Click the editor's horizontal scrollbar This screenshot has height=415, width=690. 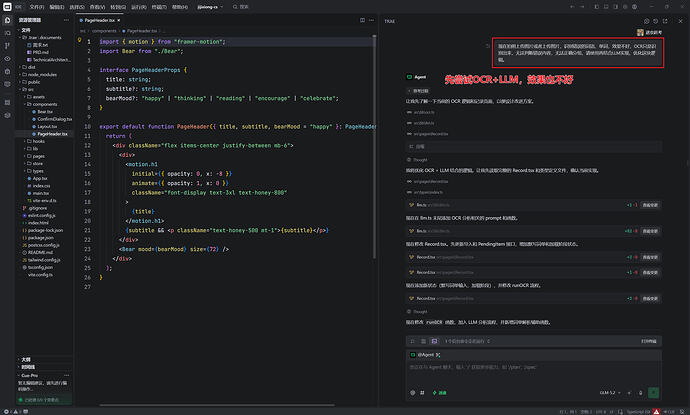[217, 405]
